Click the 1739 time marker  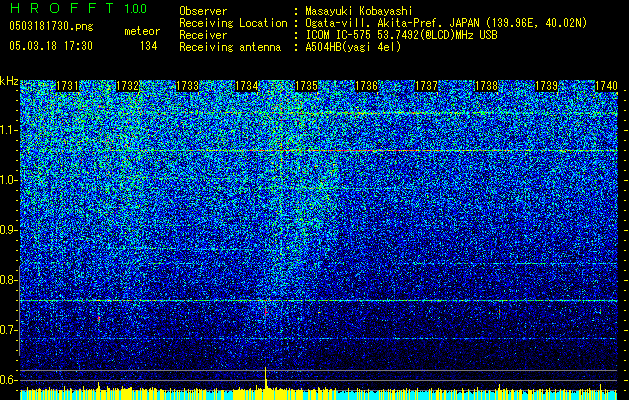tap(546, 86)
